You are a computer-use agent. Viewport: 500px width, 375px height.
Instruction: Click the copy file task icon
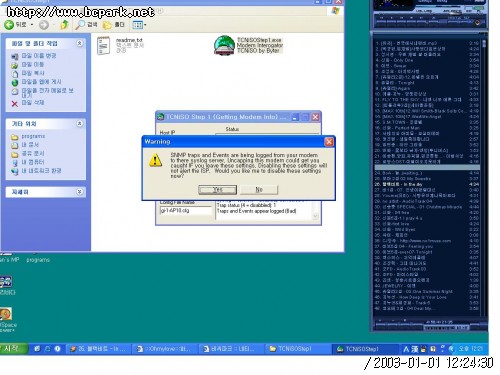coord(15,73)
